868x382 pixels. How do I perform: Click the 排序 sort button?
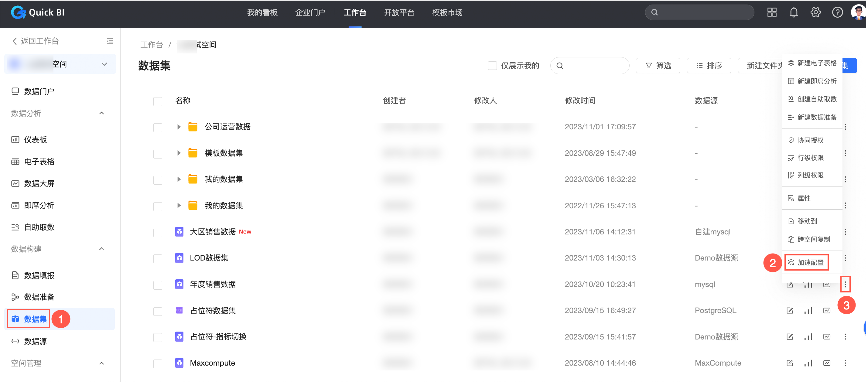(709, 66)
